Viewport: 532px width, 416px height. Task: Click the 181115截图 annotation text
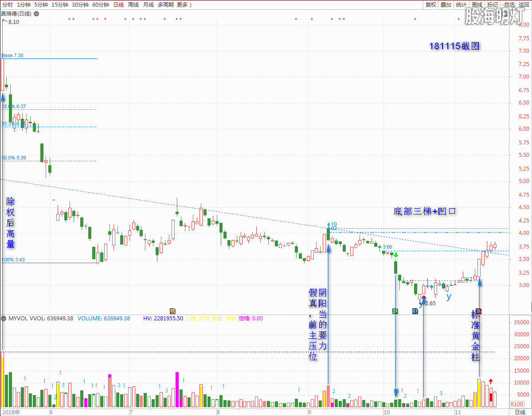coord(454,46)
